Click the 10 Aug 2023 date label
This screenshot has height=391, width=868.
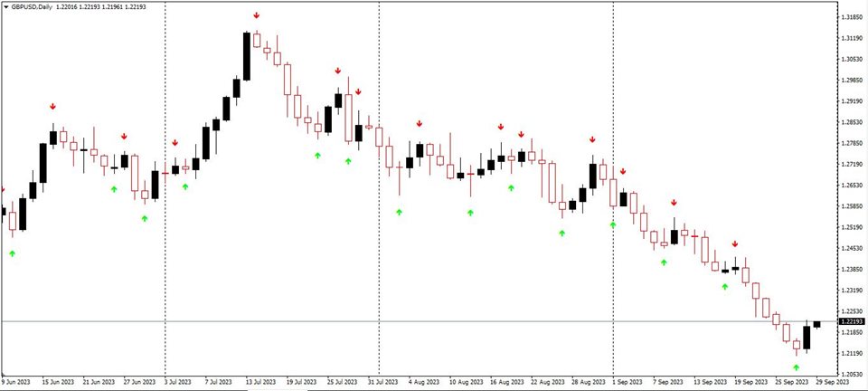pyautogui.click(x=467, y=382)
